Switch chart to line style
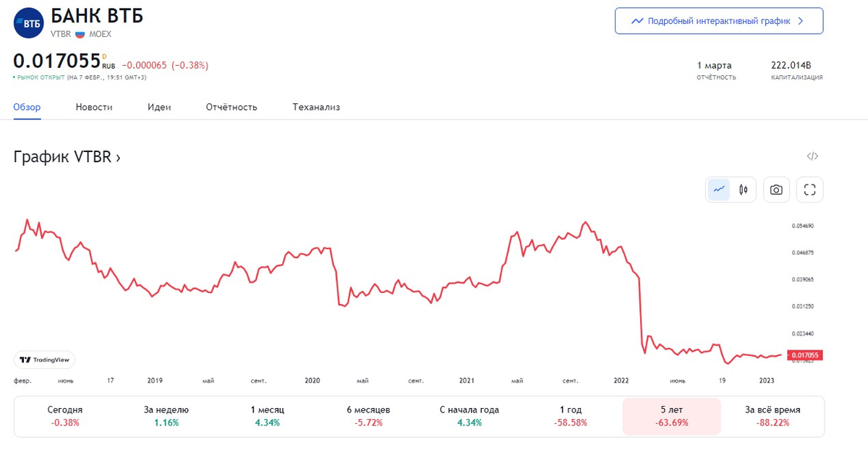 718,190
